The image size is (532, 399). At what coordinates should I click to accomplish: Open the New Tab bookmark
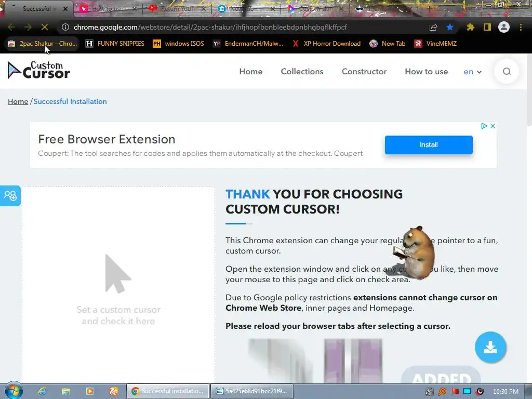[388, 44]
